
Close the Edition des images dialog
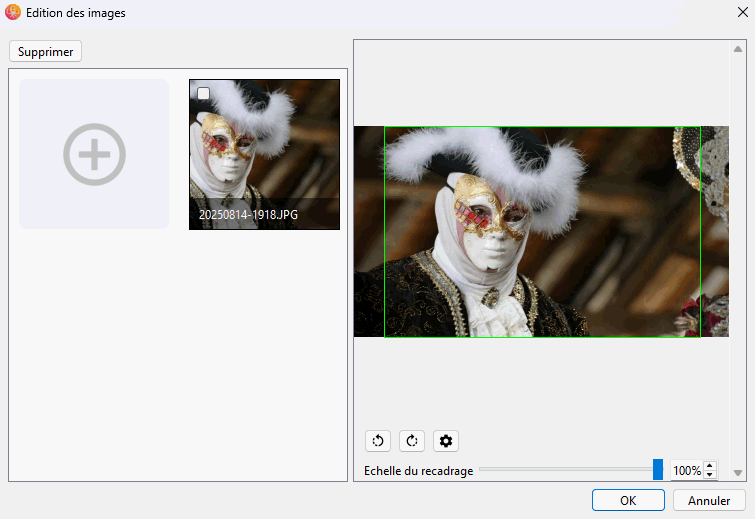pyautogui.click(x=738, y=13)
